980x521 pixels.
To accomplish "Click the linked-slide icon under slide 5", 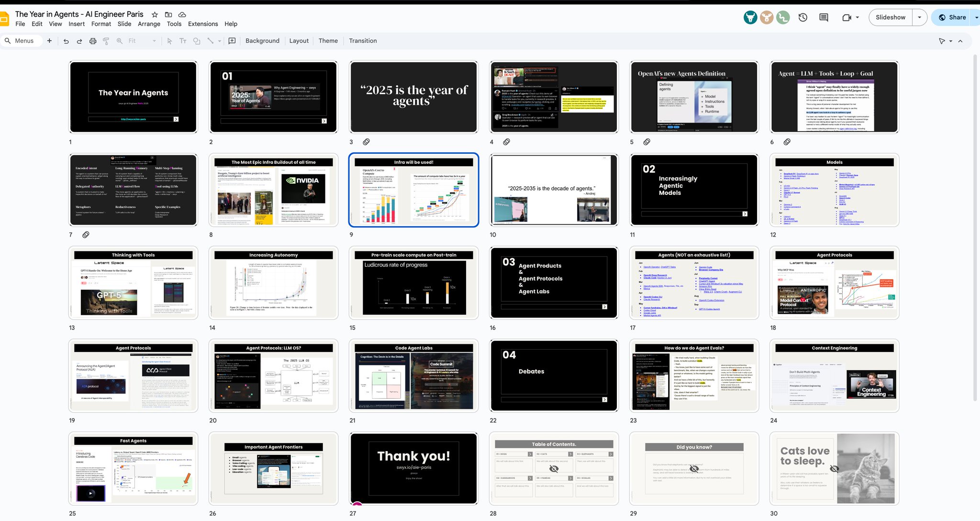I will 646,142.
